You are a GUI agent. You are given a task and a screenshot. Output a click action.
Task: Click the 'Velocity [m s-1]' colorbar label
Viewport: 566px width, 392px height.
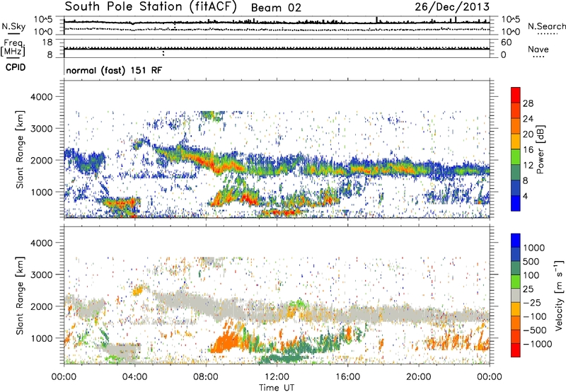[559, 295]
